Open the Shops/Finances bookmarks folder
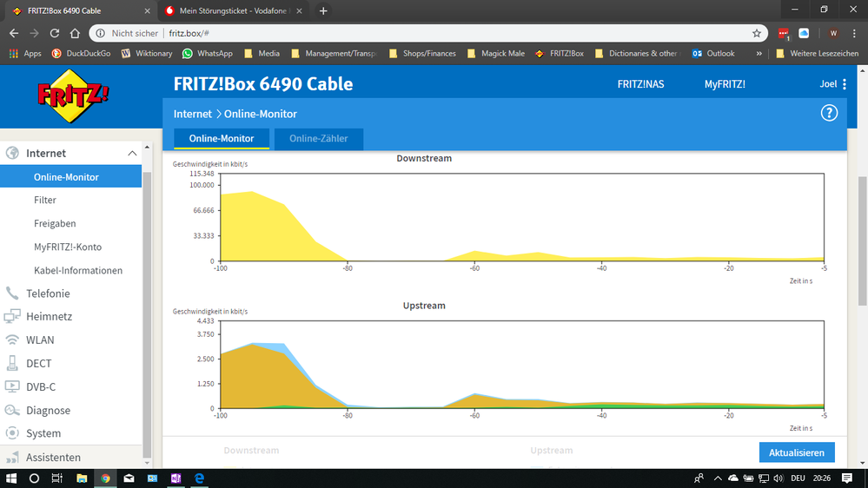This screenshot has height=488, width=868. click(x=423, y=54)
